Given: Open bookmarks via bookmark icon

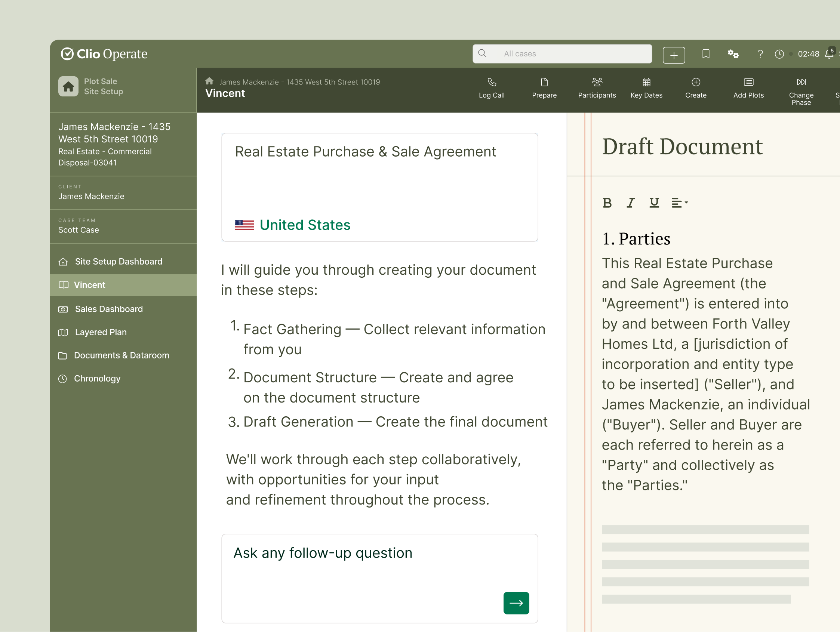Looking at the screenshot, I should (705, 54).
